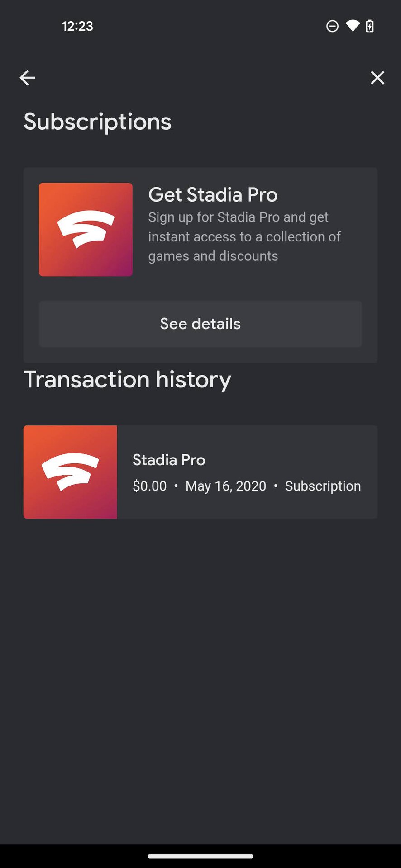Image resolution: width=401 pixels, height=868 pixels.
Task: Tap the Stadia logo in transaction history
Action: [x=70, y=472]
